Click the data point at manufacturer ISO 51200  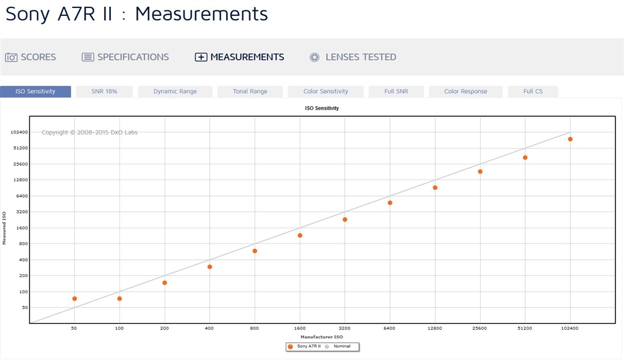click(525, 158)
